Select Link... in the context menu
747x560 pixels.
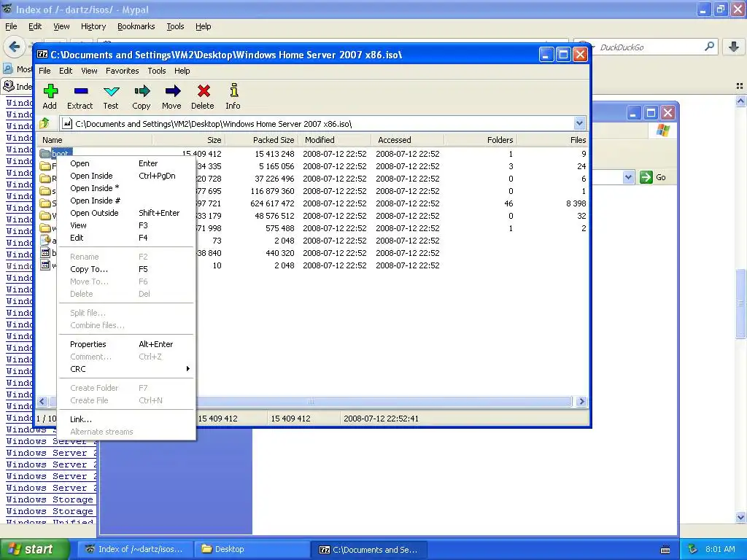coord(126,419)
